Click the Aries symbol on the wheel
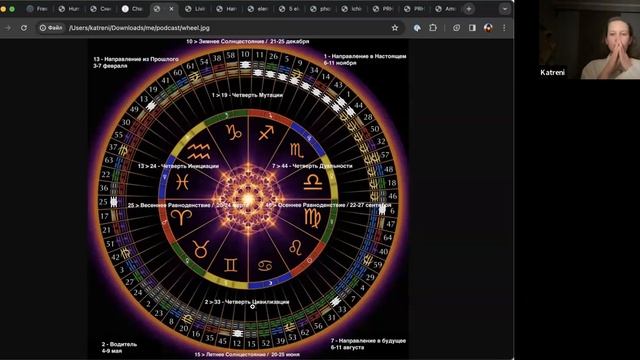 pyautogui.click(x=182, y=217)
